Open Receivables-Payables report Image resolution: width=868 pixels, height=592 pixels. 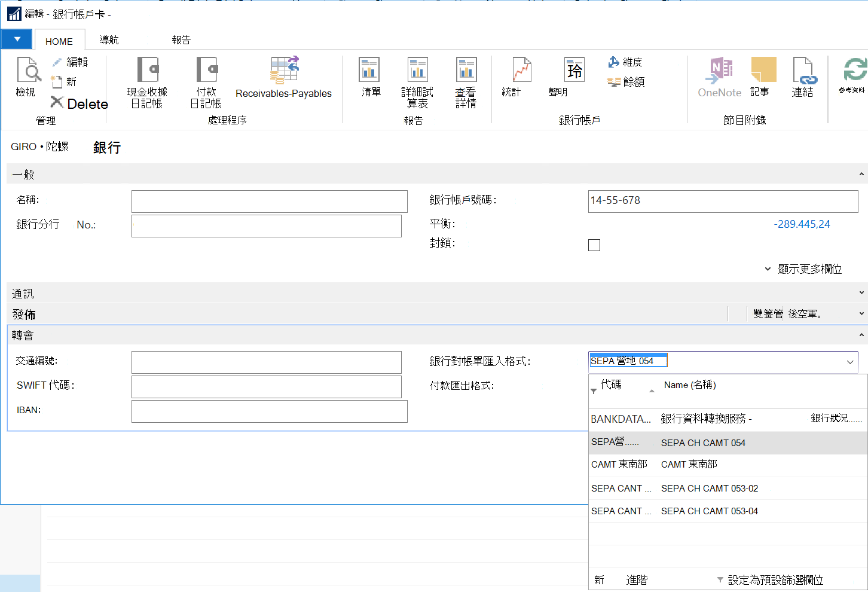283,78
